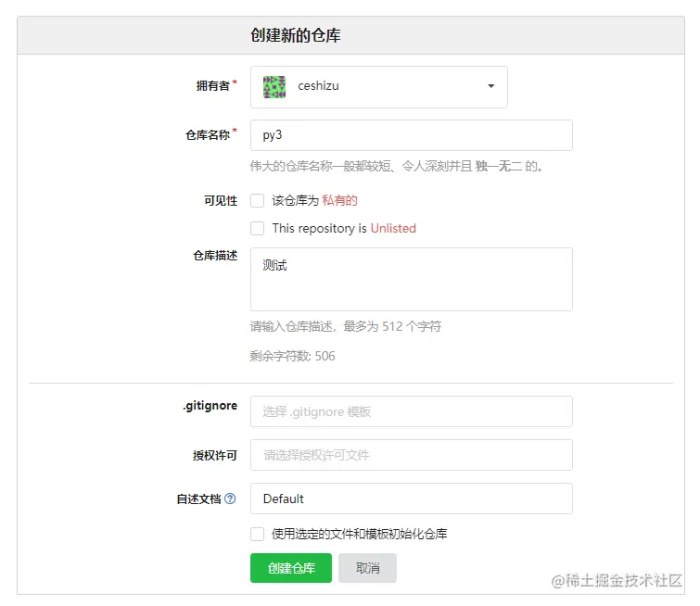Screen dimensions: 700x606
Task: Focus the repository name field containing py3
Action: click(411, 134)
